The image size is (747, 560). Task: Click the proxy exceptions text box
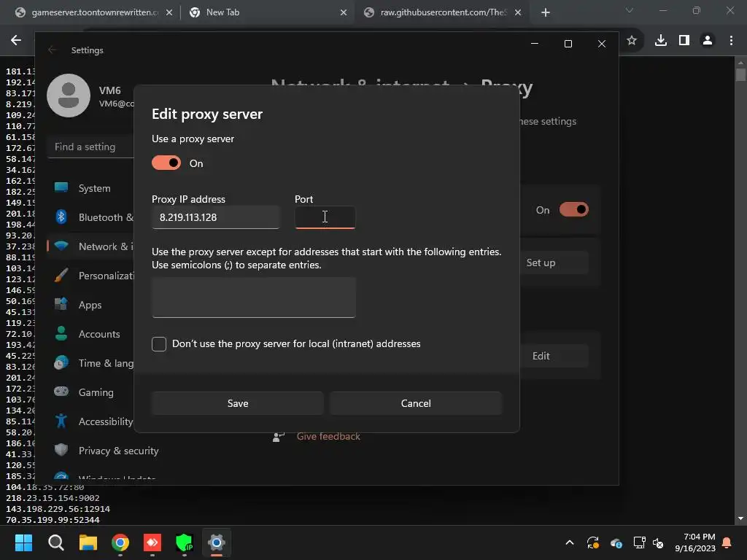[253, 297]
